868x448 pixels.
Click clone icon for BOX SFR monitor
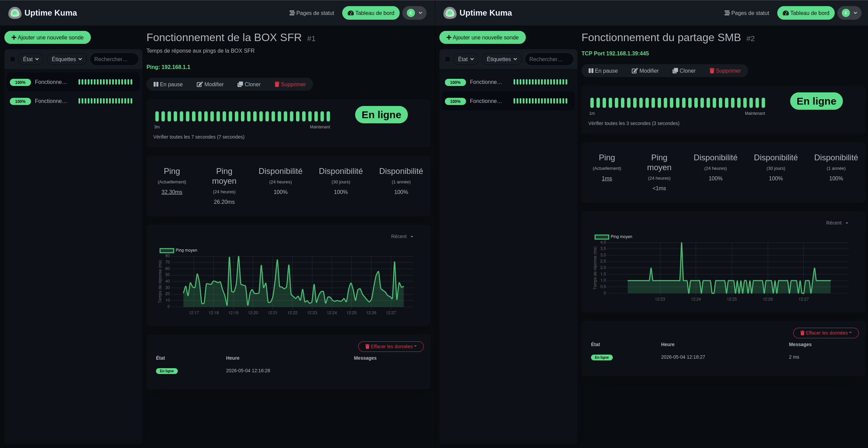tap(240, 84)
